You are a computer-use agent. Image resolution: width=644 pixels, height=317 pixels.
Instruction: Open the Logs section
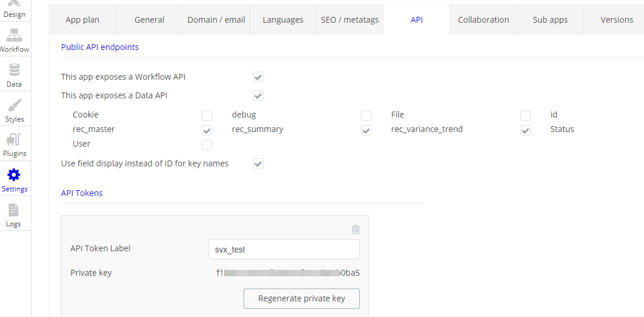coord(13,213)
